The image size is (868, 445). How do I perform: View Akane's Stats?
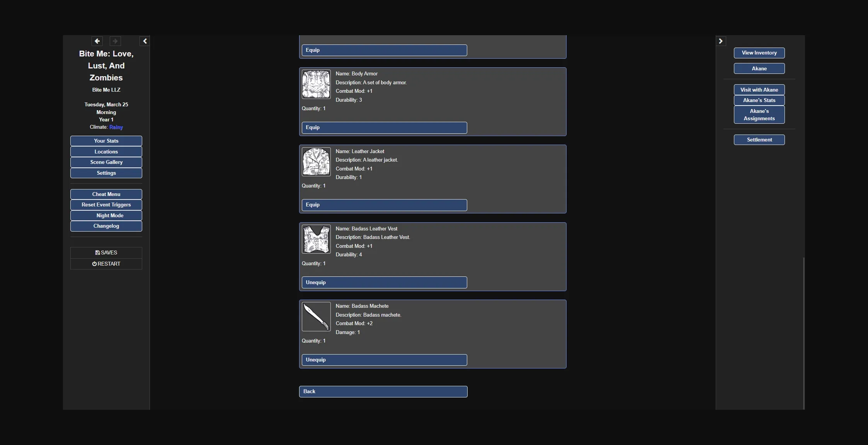coord(759,100)
